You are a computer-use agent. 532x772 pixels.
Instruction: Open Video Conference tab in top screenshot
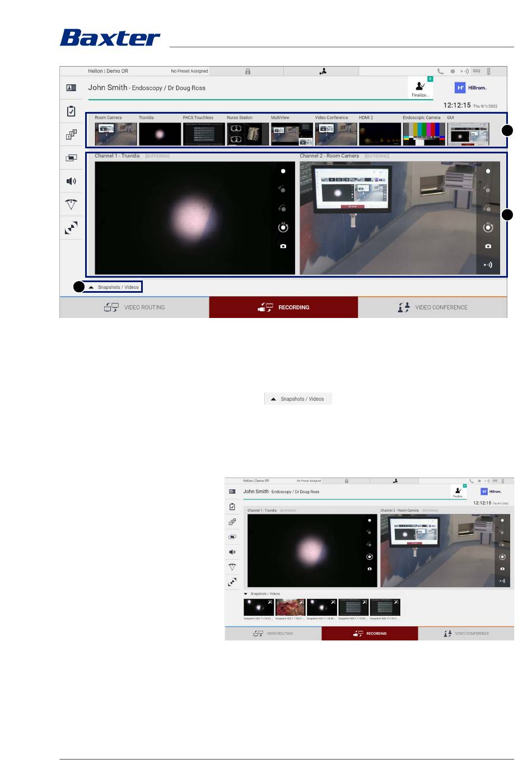432,307
